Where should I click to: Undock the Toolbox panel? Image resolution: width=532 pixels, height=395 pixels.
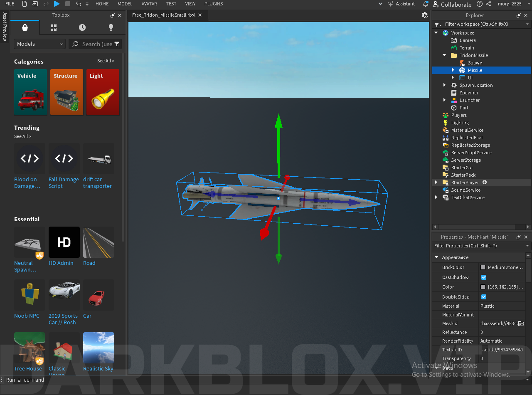[x=112, y=15]
